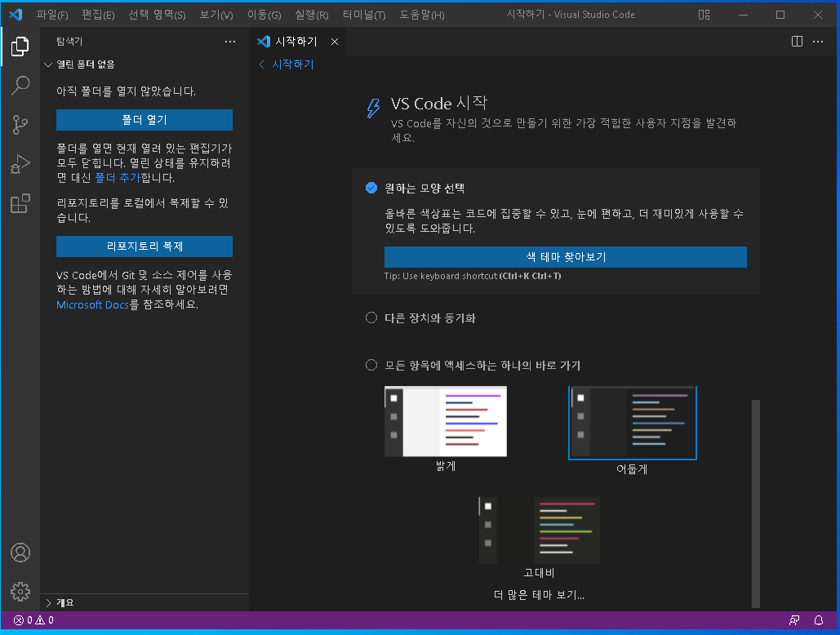
Task: Open the 파일(F) menu
Action: (x=52, y=15)
